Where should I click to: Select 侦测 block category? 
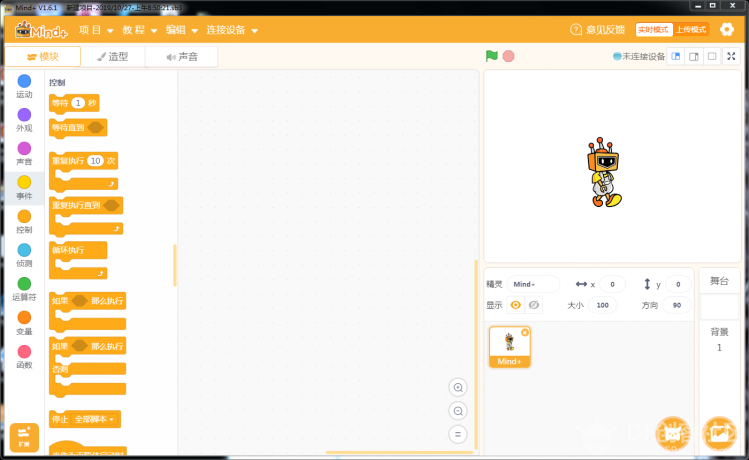[24, 255]
